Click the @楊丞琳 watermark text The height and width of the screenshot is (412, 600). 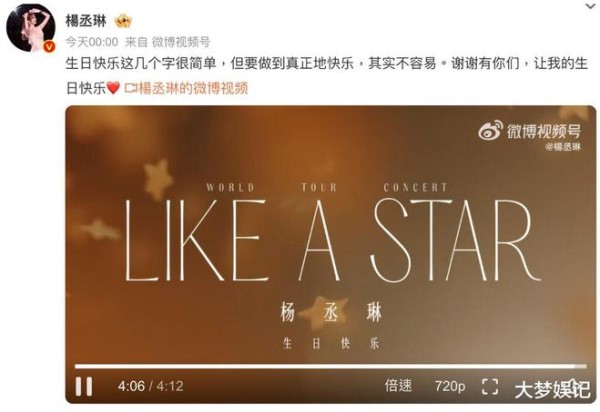pos(563,147)
